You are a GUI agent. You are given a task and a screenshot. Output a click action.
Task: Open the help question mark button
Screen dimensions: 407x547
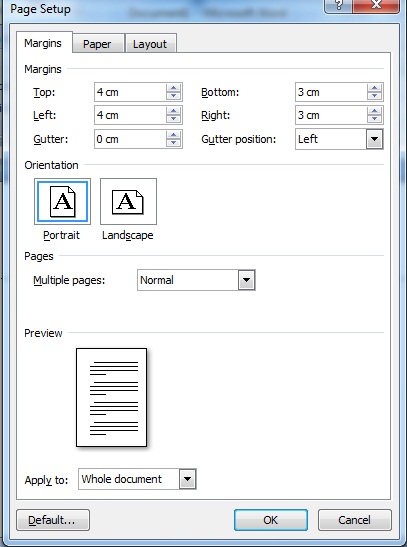[x=338, y=6]
